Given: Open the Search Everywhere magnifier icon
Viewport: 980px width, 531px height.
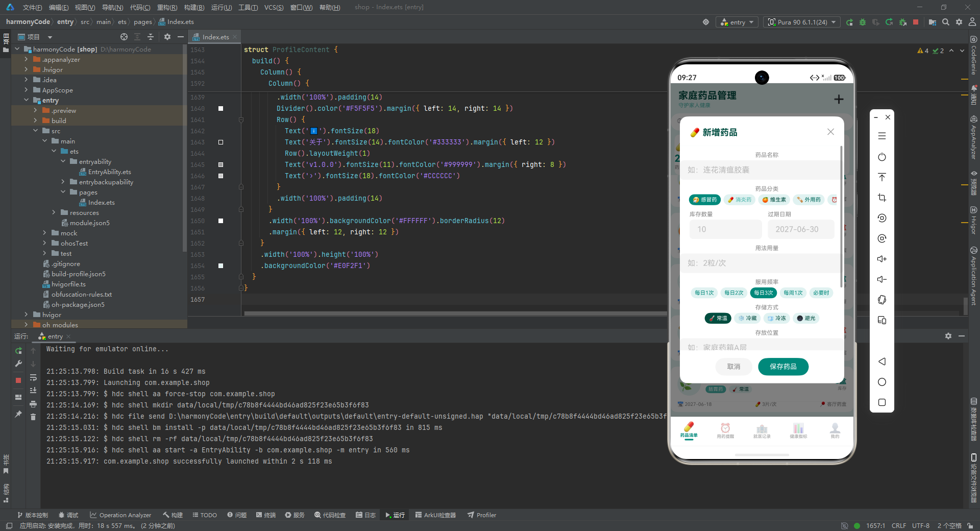Looking at the screenshot, I should 946,22.
